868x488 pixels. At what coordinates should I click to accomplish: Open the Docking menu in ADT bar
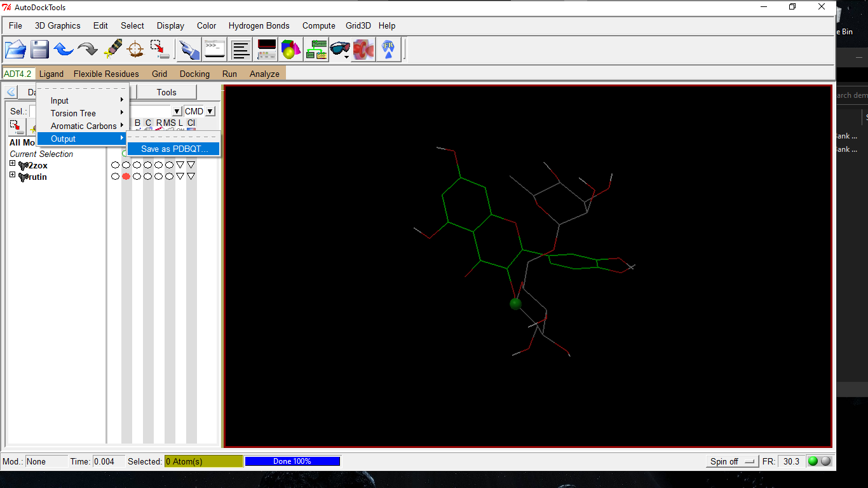(194, 74)
